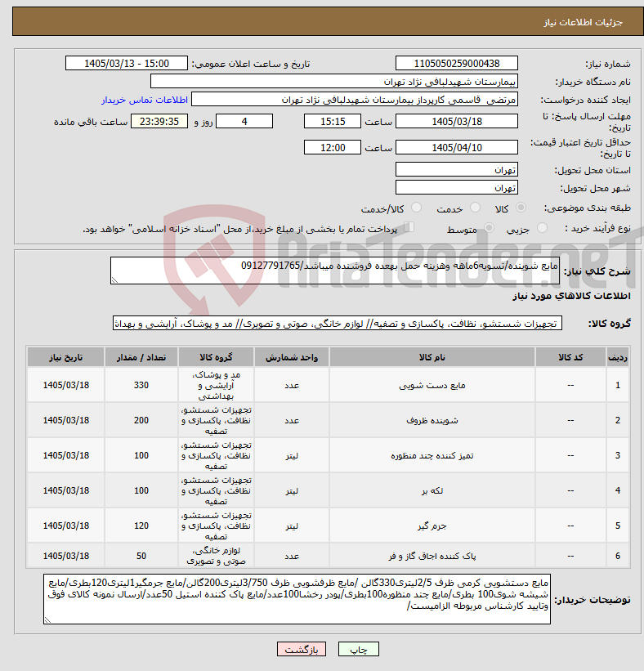Image resolution: width=644 pixels, height=671 pixels.
Task: Click the لوازم خانگی، صوتی و تصویری group cell
Action: [216, 556]
